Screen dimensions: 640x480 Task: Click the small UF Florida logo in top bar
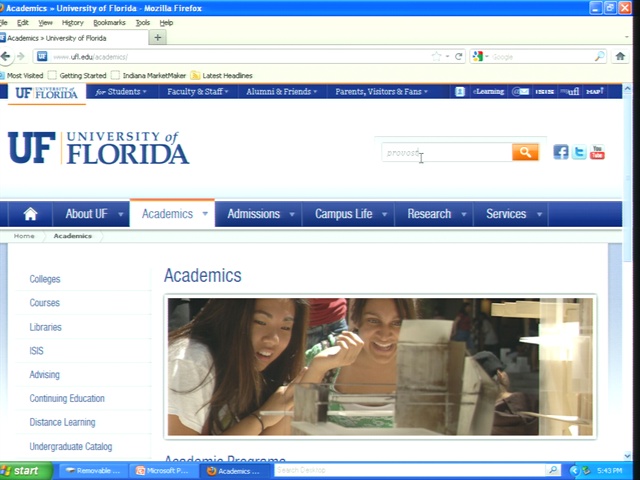(46, 93)
